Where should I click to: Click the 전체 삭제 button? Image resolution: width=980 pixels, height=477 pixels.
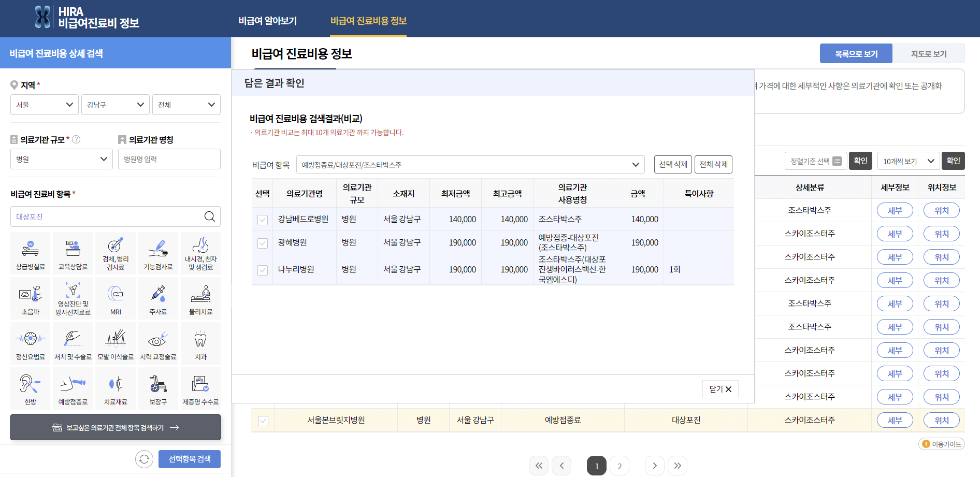(x=713, y=164)
